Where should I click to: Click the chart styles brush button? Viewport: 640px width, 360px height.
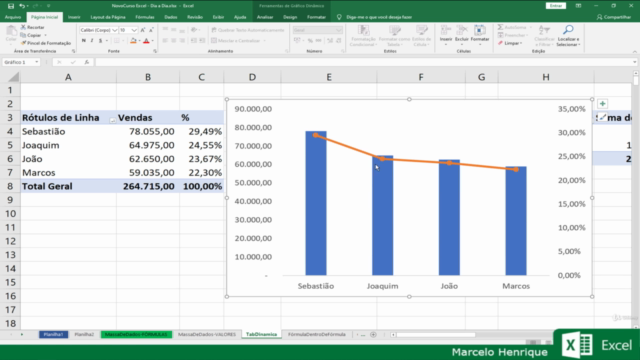602,117
